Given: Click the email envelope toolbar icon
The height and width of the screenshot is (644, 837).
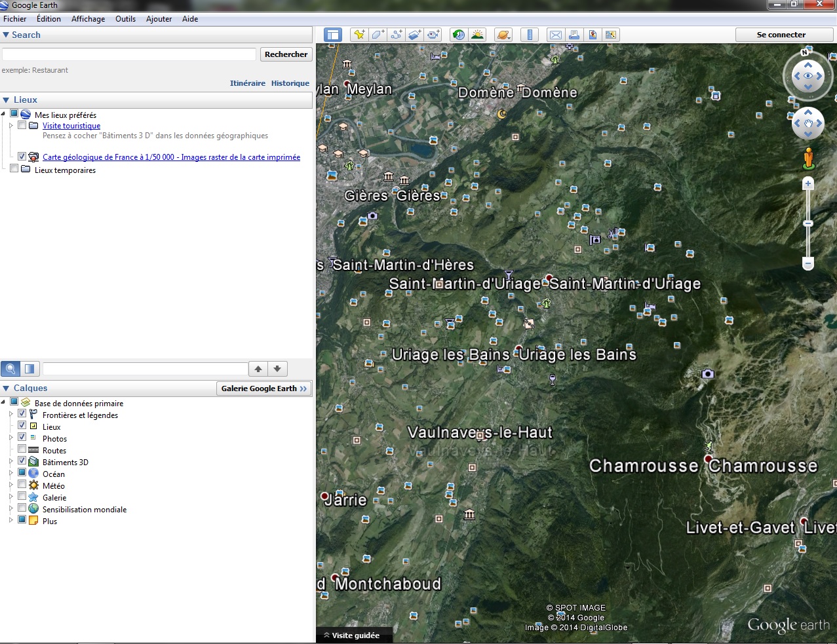Looking at the screenshot, I should [555, 35].
